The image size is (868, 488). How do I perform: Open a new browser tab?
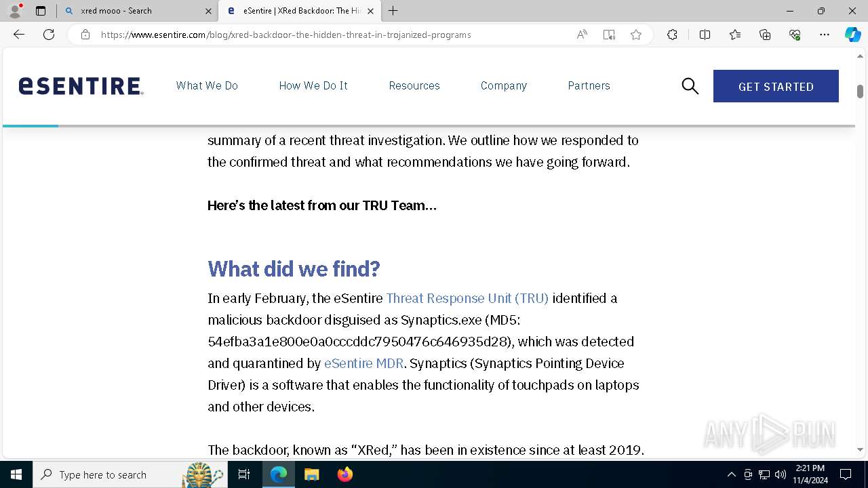point(393,11)
